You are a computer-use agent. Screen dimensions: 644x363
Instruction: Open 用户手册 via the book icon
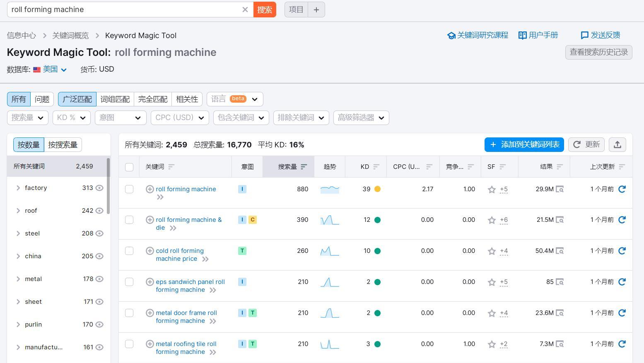(522, 35)
